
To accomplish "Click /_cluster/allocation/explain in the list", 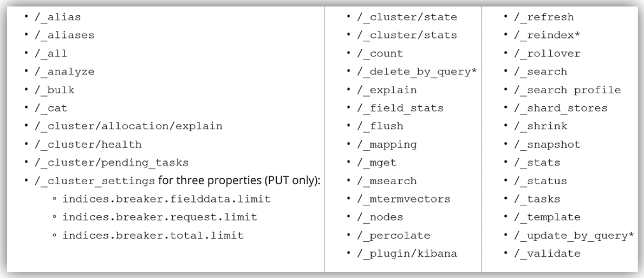I will click(x=128, y=126).
